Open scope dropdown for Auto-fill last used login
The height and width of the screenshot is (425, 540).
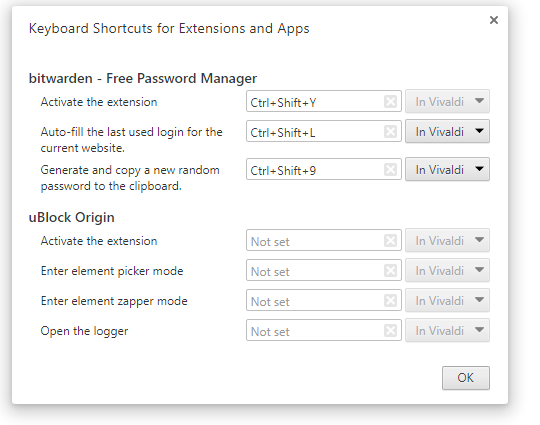[447, 131]
